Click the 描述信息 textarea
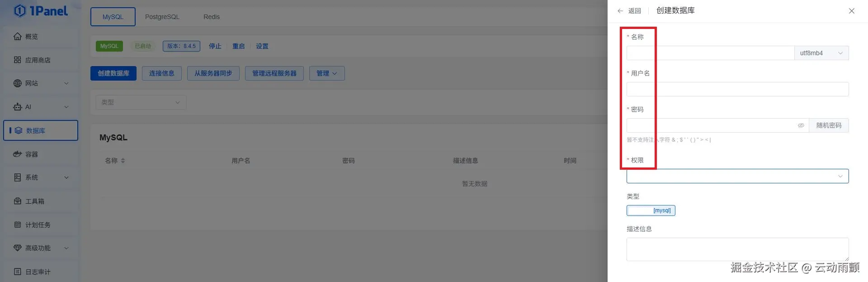This screenshot has height=282, width=868. coord(738,249)
